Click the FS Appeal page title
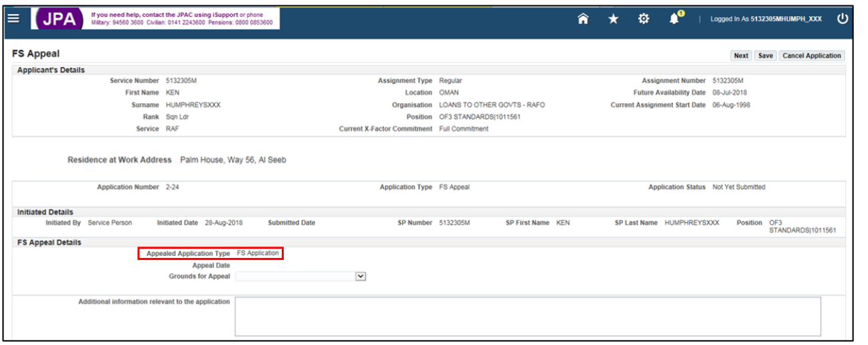 [x=36, y=54]
